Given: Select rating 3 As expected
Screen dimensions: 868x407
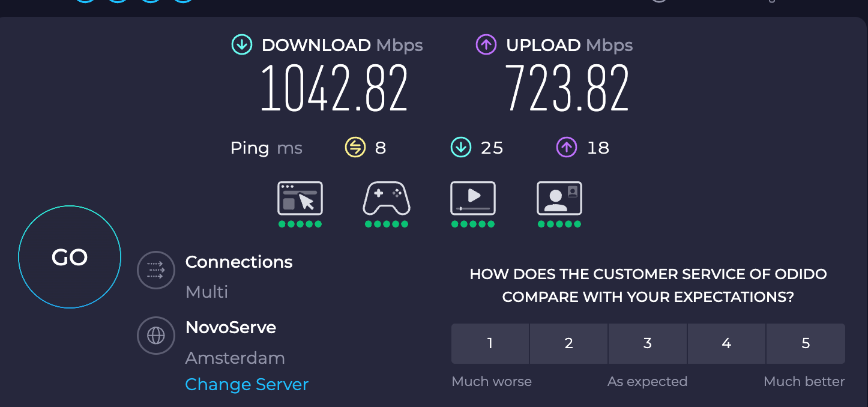Looking at the screenshot, I should (x=648, y=343).
